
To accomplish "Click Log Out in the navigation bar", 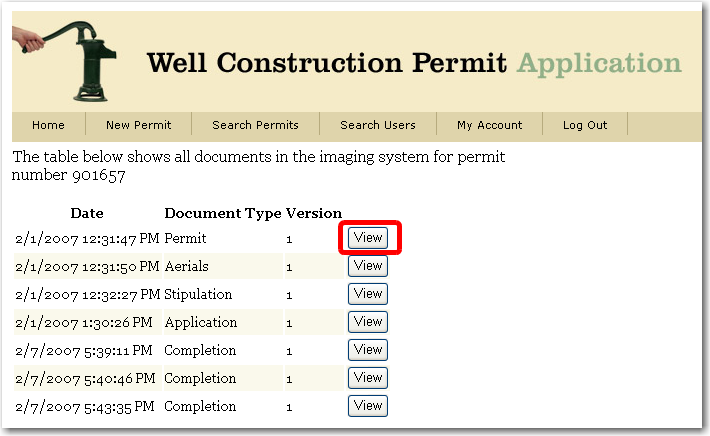I will [x=585, y=125].
